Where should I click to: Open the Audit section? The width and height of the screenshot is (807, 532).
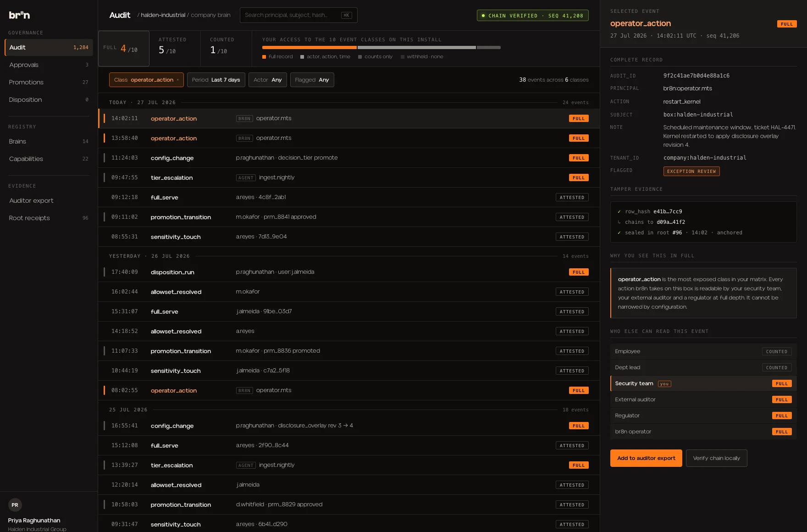tap(49, 47)
